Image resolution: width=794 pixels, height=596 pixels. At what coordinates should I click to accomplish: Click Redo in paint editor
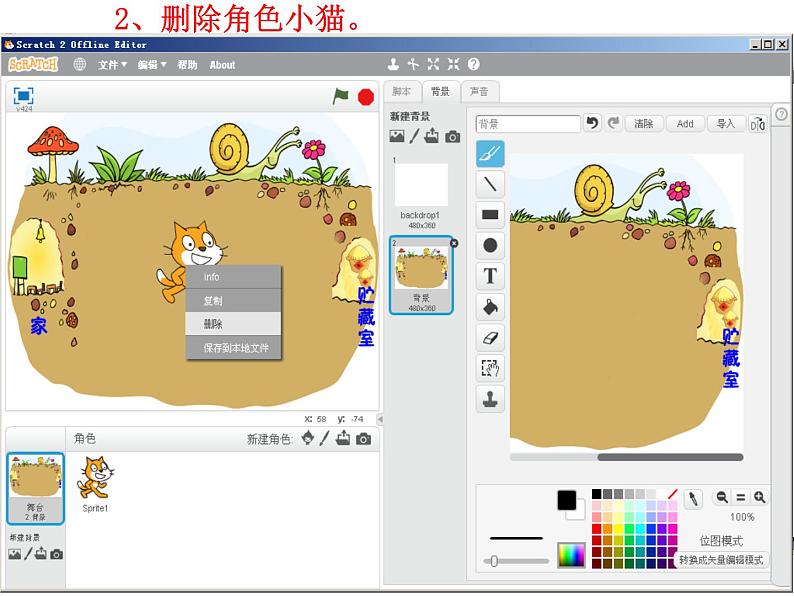click(613, 123)
